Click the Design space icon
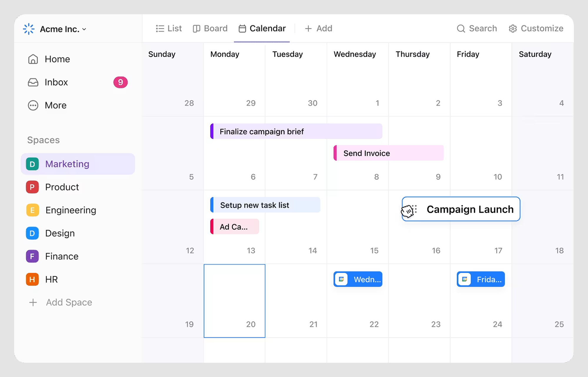This screenshot has width=588, height=377. point(32,233)
